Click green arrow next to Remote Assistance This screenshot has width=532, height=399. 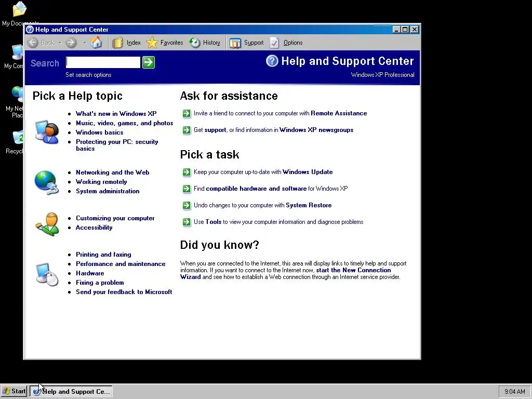point(187,113)
